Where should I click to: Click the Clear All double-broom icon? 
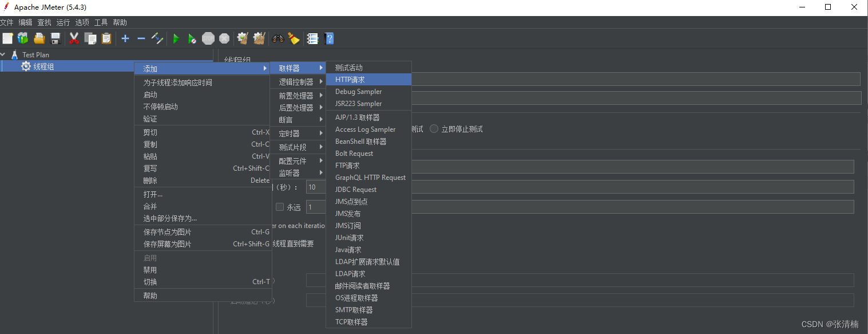click(259, 38)
